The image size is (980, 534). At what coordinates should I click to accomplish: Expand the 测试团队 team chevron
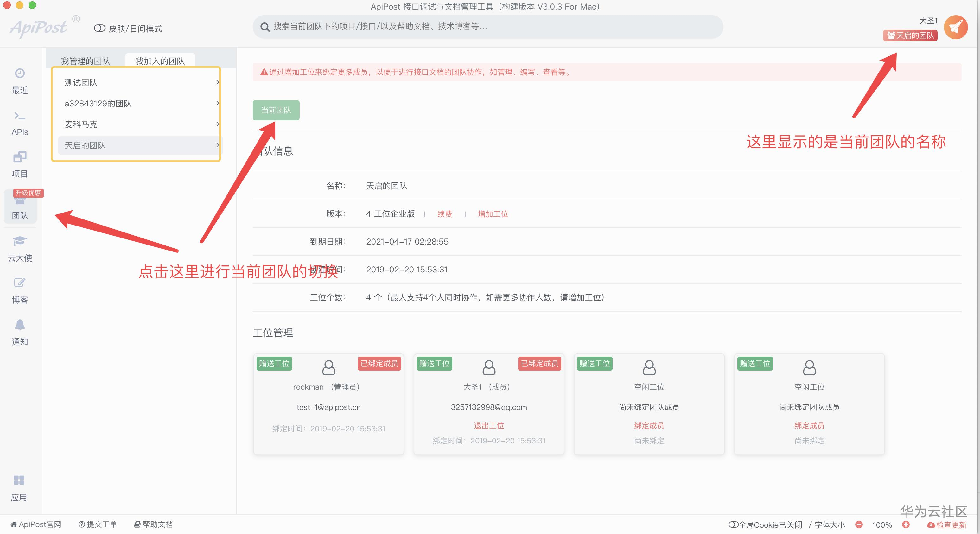(217, 82)
